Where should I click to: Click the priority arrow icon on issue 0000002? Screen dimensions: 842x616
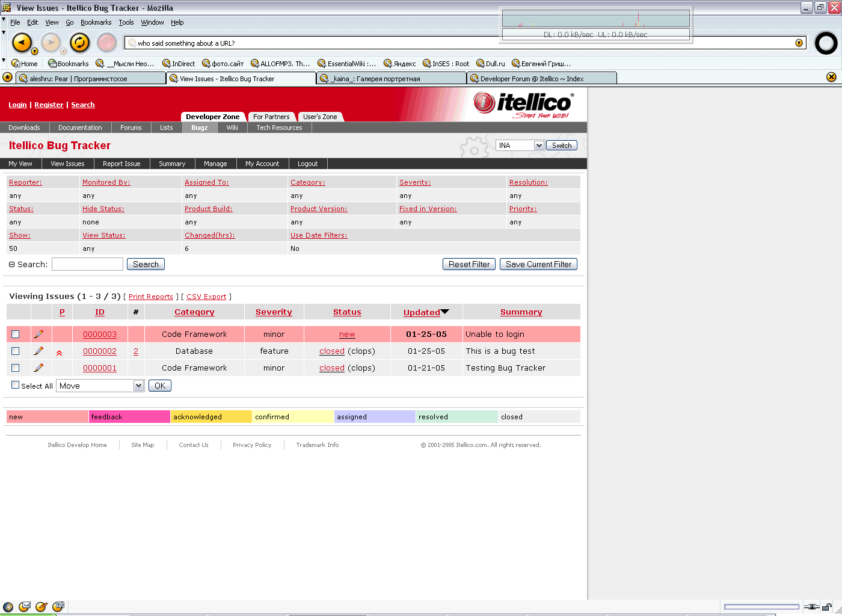[x=59, y=353]
